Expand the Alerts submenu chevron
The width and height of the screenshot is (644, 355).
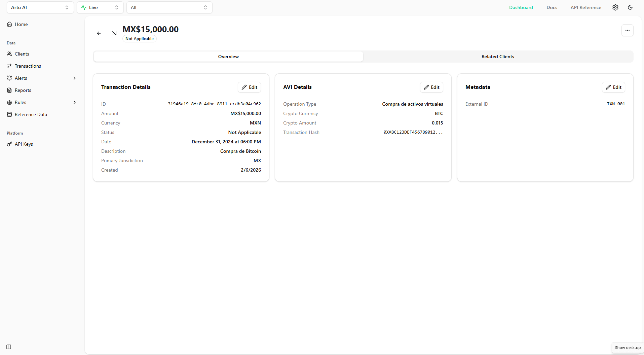(x=75, y=78)
